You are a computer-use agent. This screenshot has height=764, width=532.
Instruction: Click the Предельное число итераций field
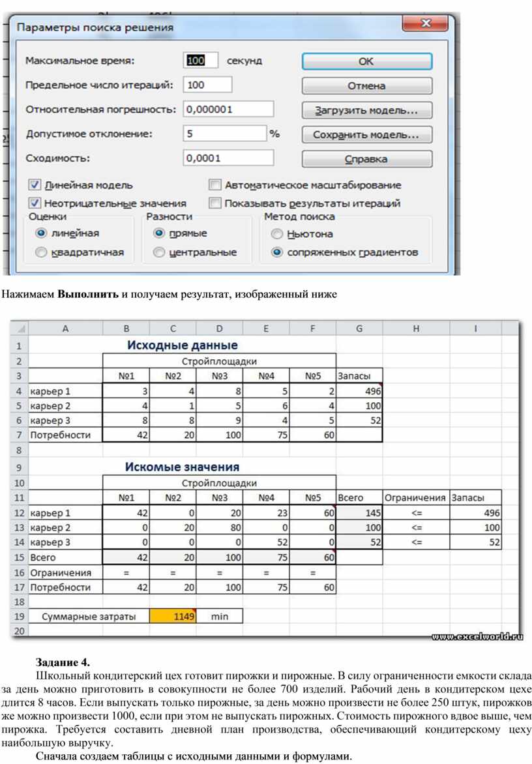(x=208, y=85)
